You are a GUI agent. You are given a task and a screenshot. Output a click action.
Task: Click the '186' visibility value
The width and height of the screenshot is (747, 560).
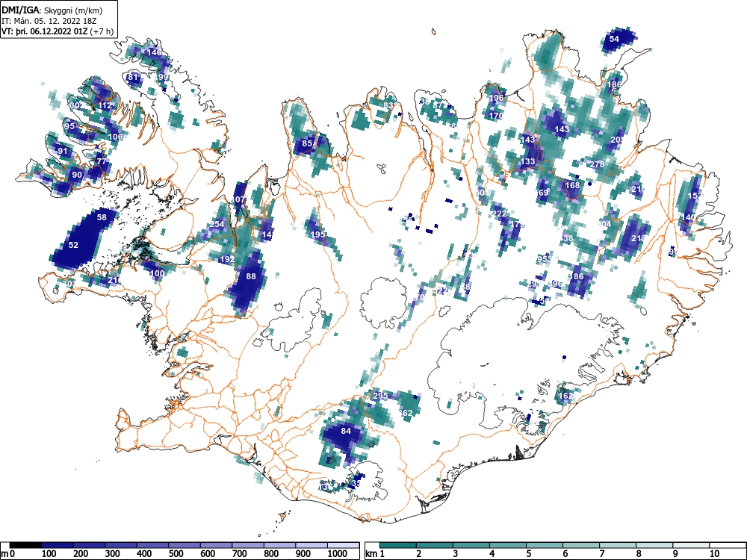point(615,85)
